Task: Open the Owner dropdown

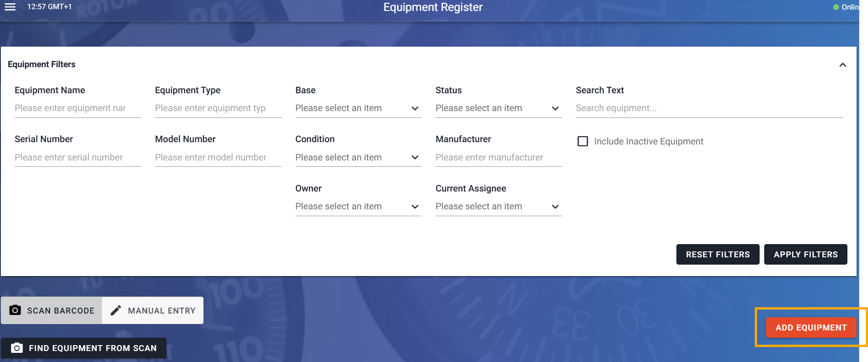Action: point(358,207)
